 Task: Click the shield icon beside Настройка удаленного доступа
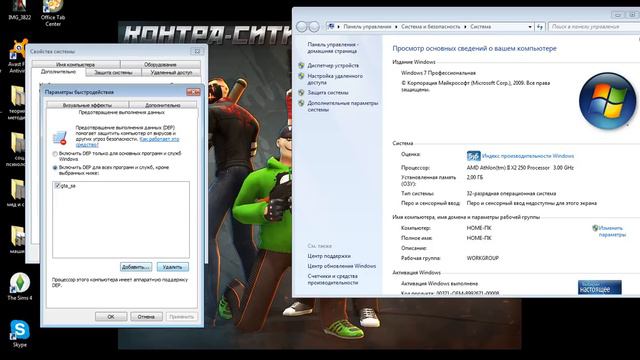[301, 76]
